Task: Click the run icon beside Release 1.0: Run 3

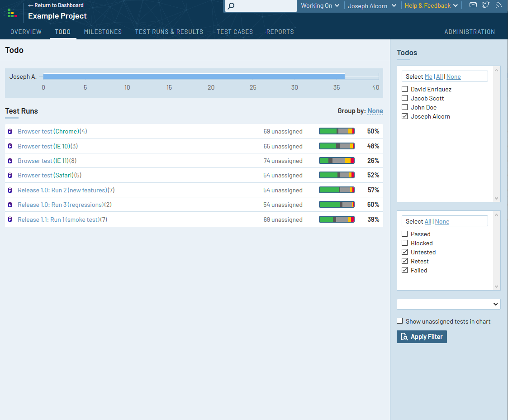Action: click(x=10, y=205)
